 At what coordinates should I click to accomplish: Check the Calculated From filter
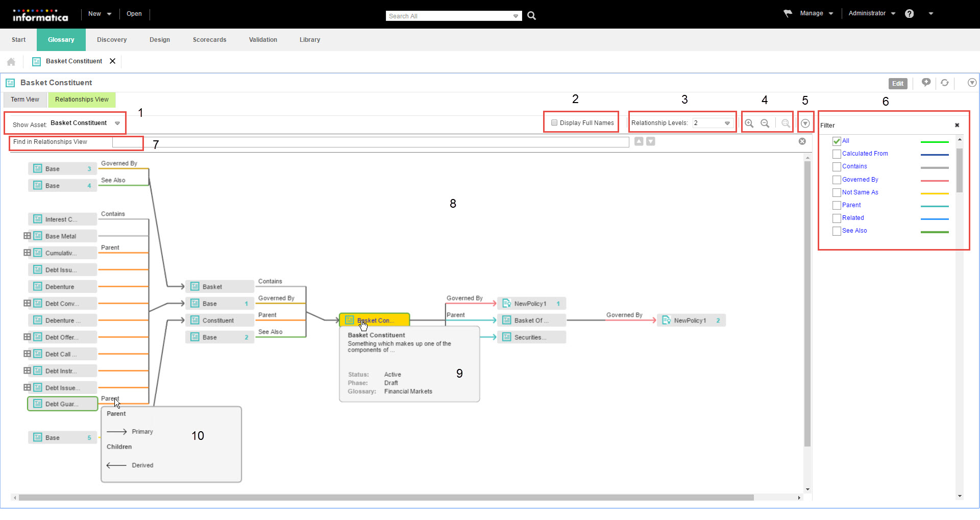click(837, 154)
